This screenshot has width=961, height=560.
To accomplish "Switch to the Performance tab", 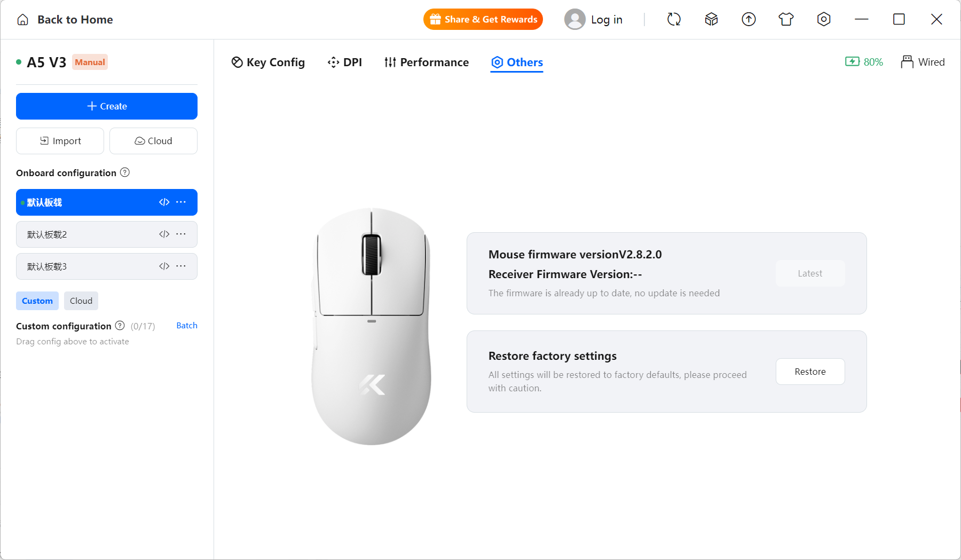I will point(427,62).
